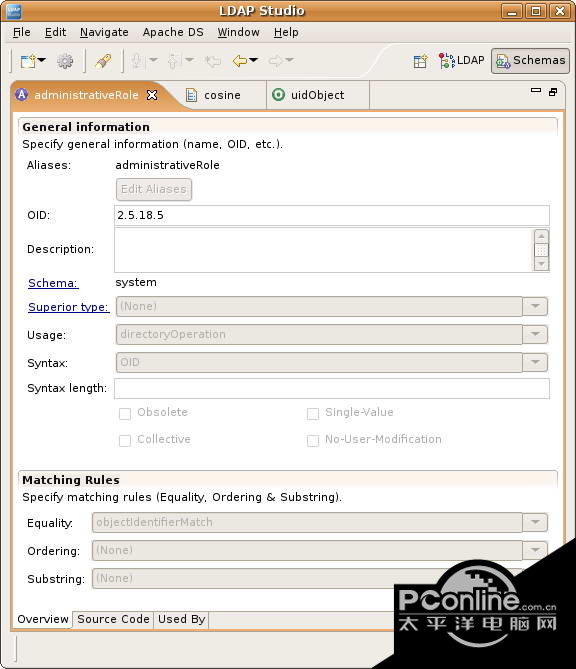This screenshot has width=576, height=669.
Task: Click into the Syntax length field
Action: (332, 389)
